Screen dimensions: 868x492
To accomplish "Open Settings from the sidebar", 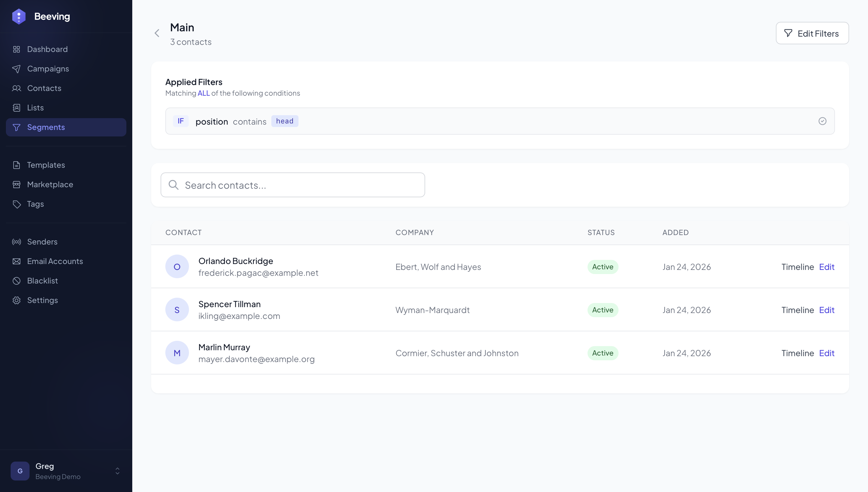I will pos(43,300).
